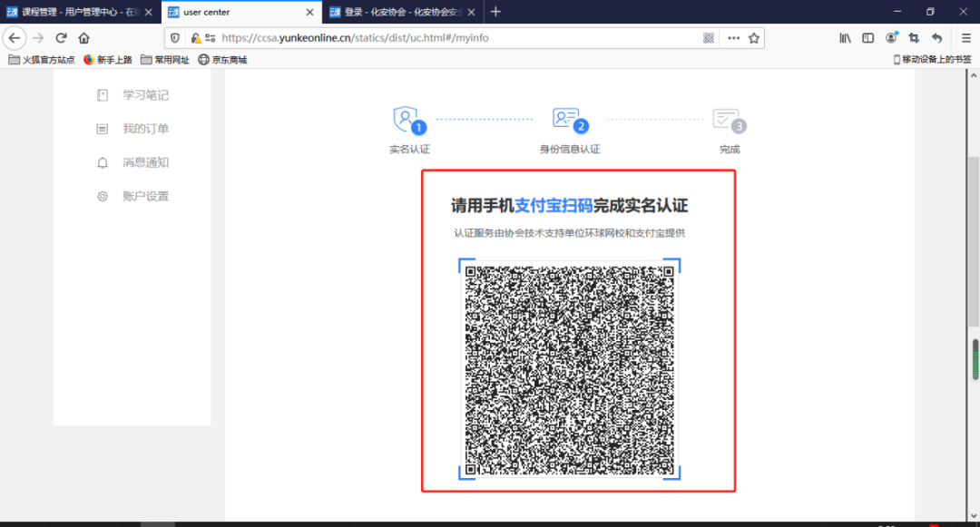
Task: Minimize the browser window
Action: (x=897, y=12)
